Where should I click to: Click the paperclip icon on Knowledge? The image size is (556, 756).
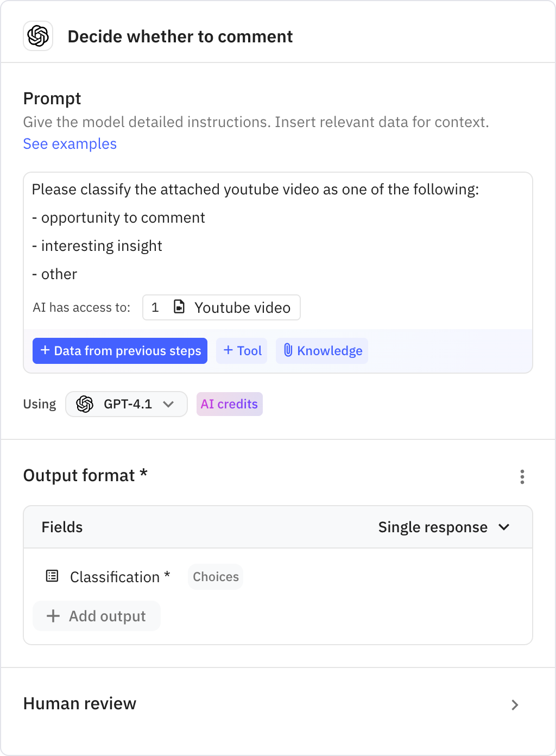coord(289,350)
